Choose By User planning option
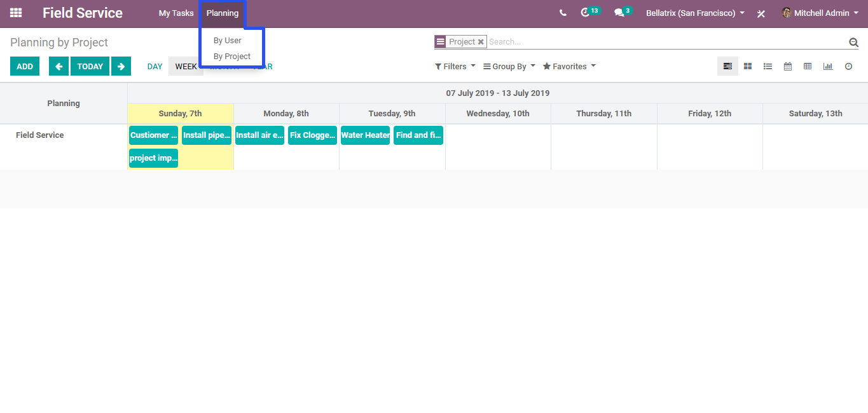Image resolution: width=868 pixels, height=413 pixels. (x=228, y=40)
